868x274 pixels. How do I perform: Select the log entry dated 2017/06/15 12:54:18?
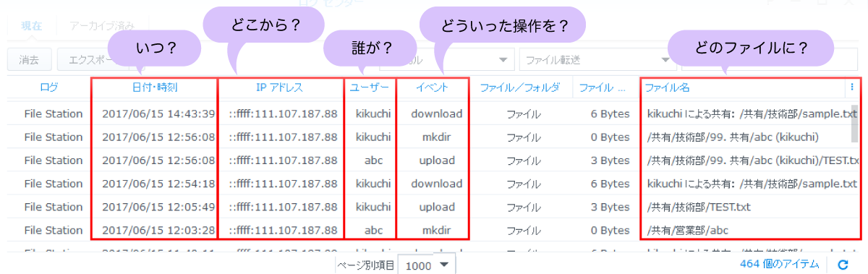[434, 183]
